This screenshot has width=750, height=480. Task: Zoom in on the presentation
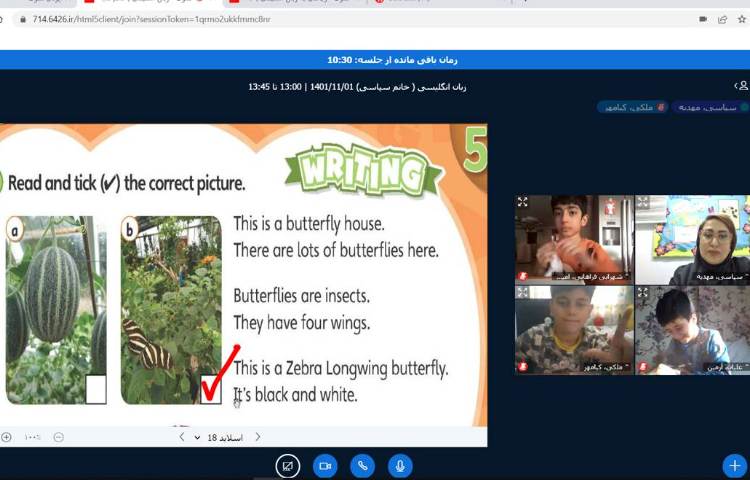click(x=7, y=437)
